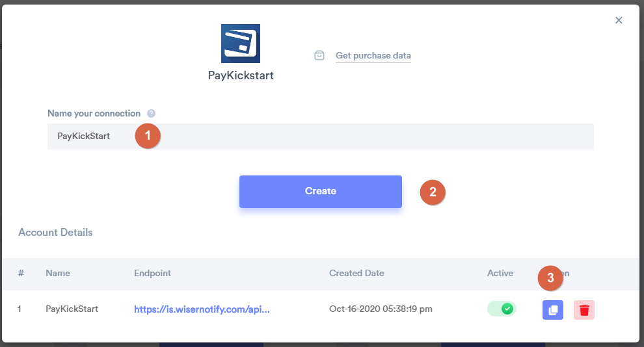Copy the PayKickStart endpoint URL

[552, 310]
